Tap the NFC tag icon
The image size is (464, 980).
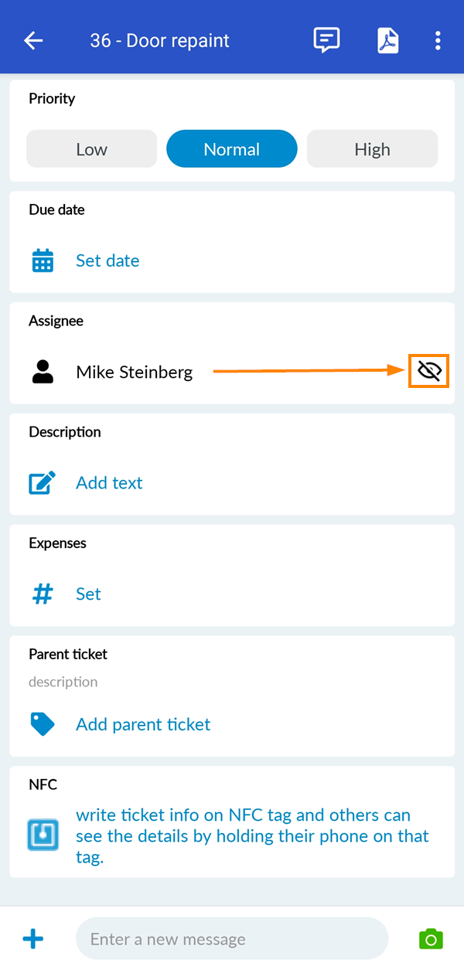[x=43, y=835]
